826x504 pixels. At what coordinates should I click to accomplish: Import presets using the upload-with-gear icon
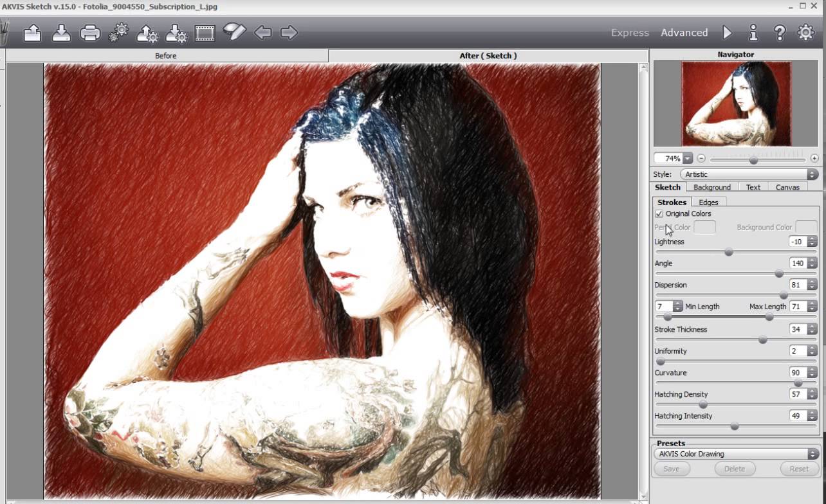pyautogui.click(x=146, y=32)
